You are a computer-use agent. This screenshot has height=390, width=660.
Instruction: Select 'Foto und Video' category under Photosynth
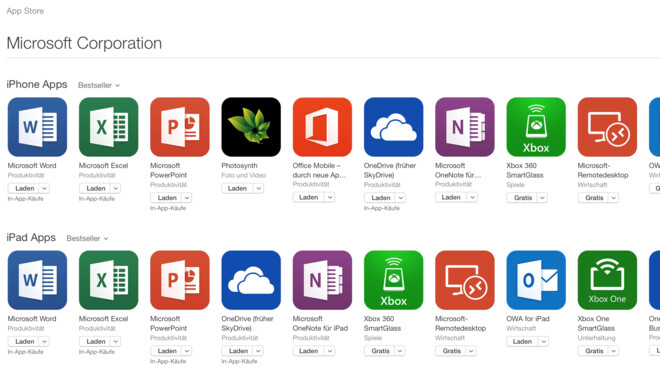(x=244, y=175)
